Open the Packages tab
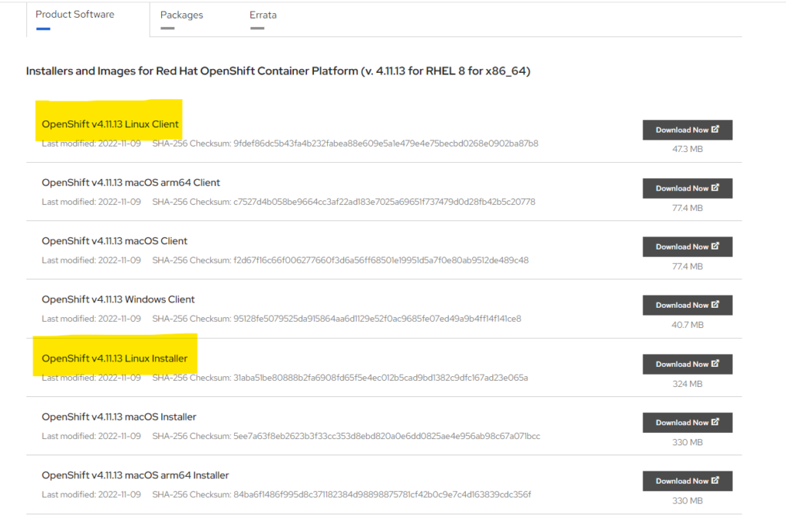The height and width of the screenshot is (532, 786). tap(182, 15)
